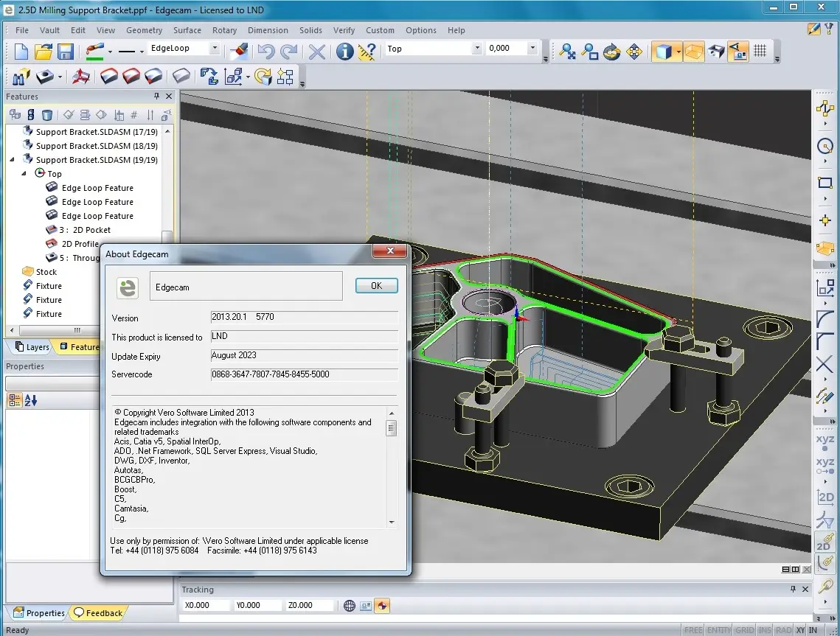Pin the Tracking panel
The height and width of the screenshot is (636, 840).
(793, 589)
